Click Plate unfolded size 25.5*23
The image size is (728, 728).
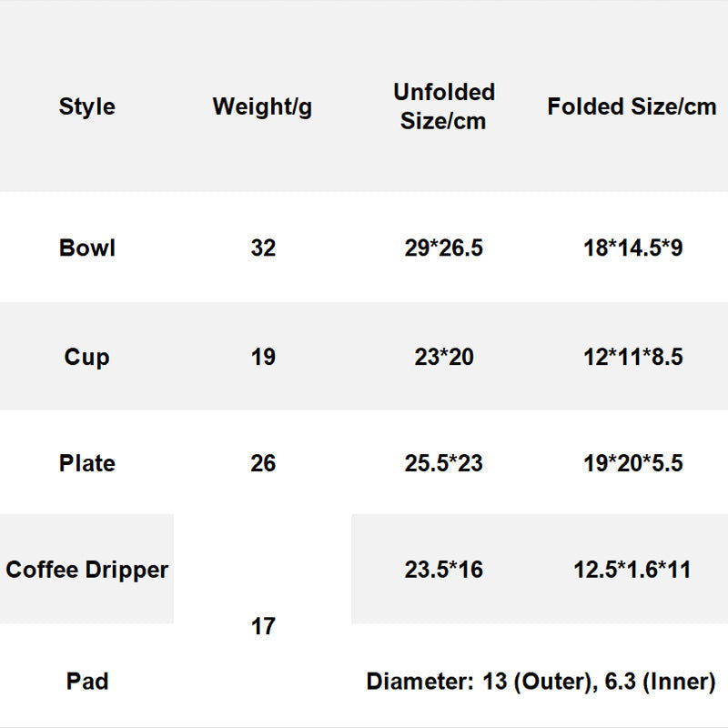(x=444, y=463)
